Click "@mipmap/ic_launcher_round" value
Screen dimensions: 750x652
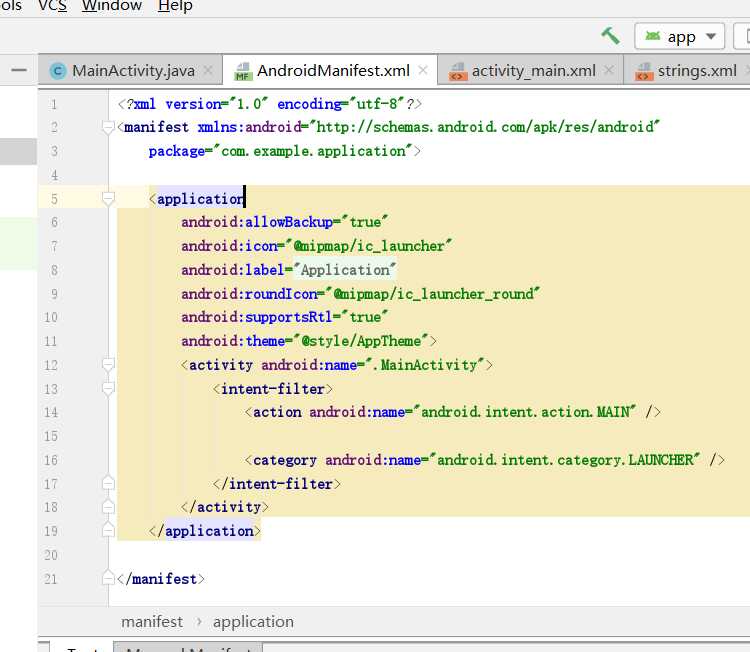[433, 294]
